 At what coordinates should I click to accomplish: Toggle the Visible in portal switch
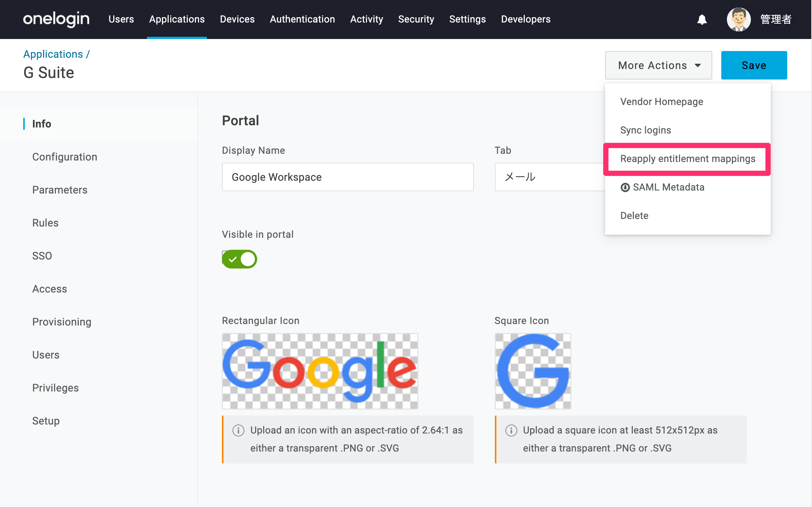pos(239,259)
